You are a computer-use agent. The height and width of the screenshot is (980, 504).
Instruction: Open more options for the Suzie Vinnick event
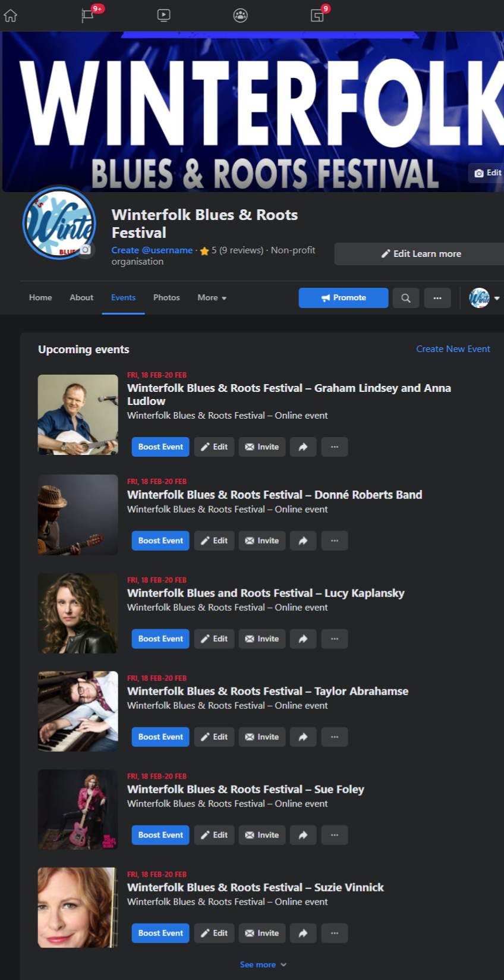pyautogui.click(x=335, y=934)
